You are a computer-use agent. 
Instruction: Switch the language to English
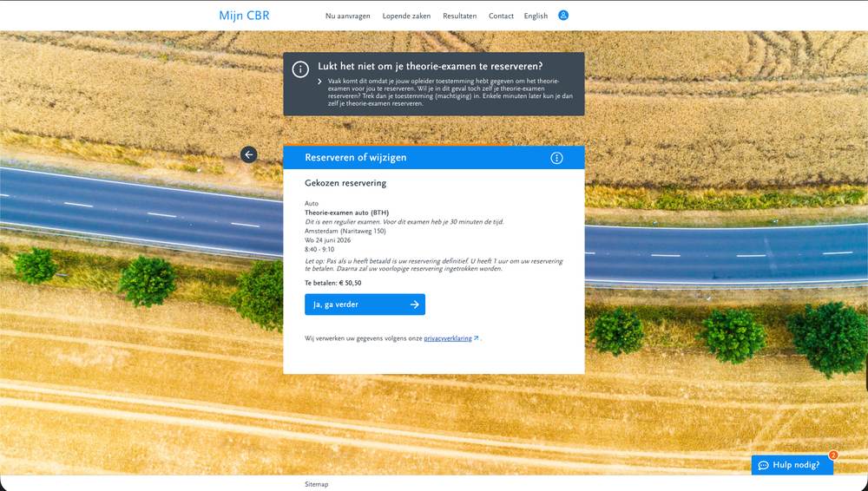(x=536, y=16)
